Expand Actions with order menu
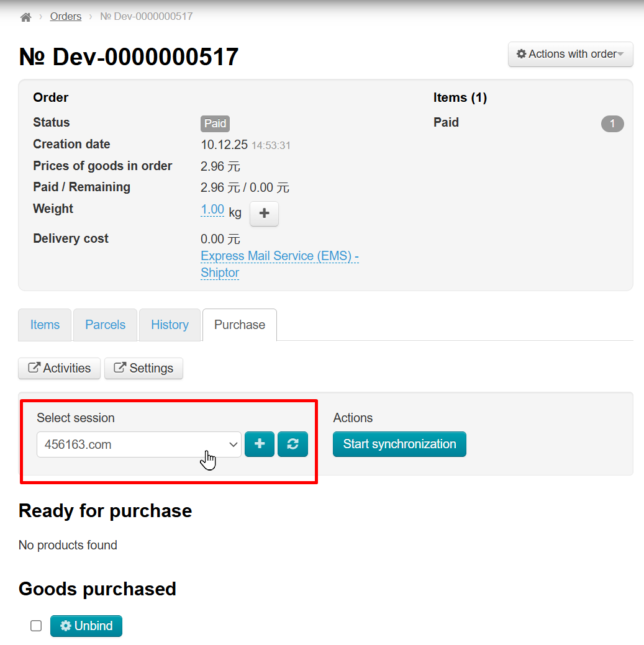Viewport: 644px width, 645px height. pos(570,54)
